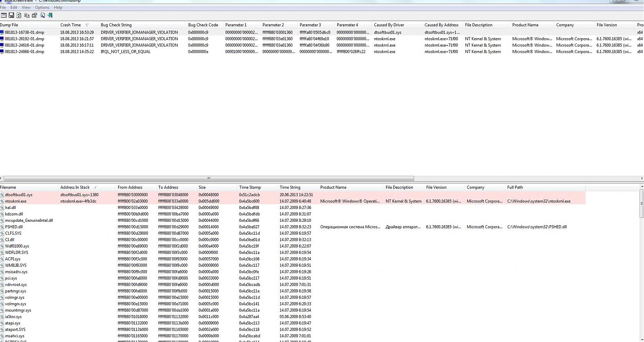Screen dimensions: 644x342
Task: Sort by the Full Path column header
Action: pos(545,187)
